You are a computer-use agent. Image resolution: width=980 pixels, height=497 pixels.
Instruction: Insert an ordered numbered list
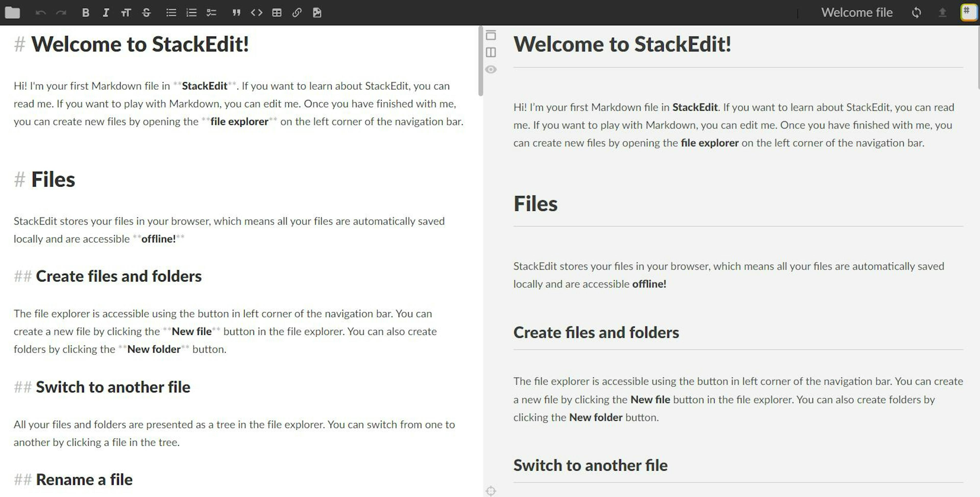(x=191, y=13)
